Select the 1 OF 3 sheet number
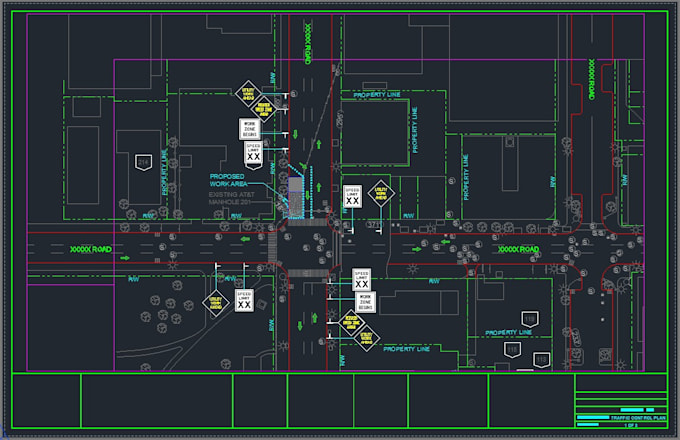 [x=631, y=425]
